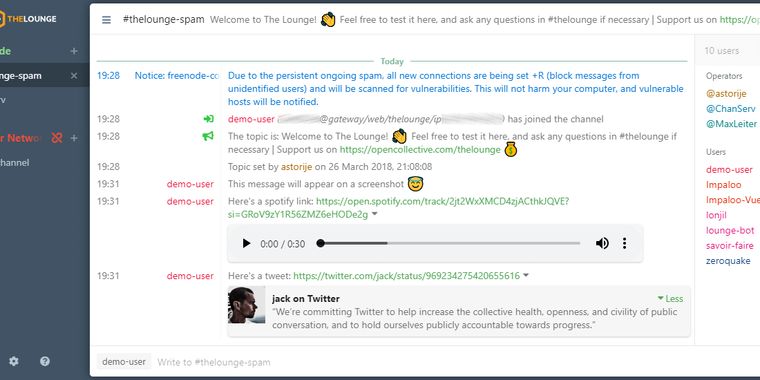The width and height of the screenshot is (760, 380).
Task: Reconnect disconnected network broken-link icon
Action: click(x=57, y=138)
